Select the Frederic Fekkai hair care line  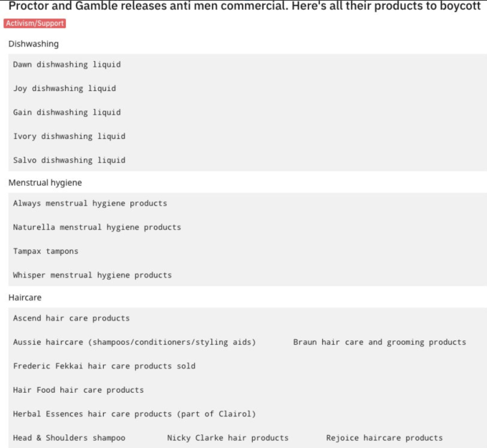[x=104, y=366]
